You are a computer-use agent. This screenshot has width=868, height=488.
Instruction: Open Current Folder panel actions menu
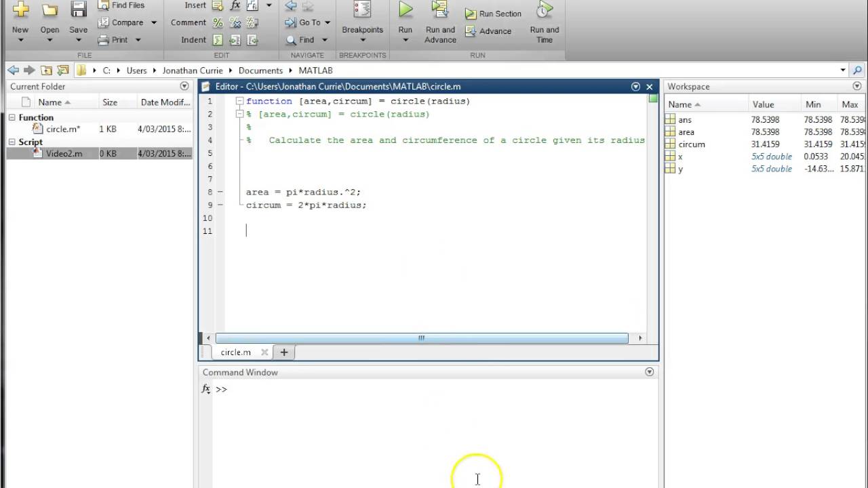click(x=184, y=86)
